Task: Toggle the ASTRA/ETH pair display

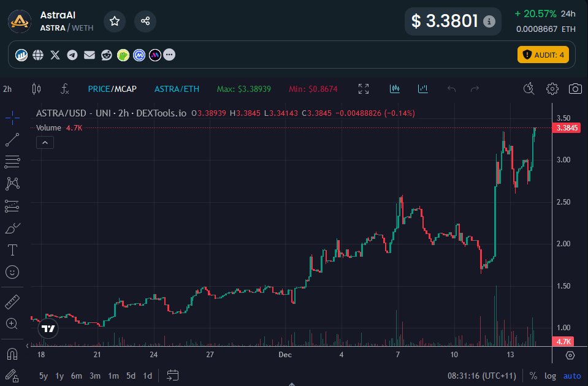Action: click(177, 89)
